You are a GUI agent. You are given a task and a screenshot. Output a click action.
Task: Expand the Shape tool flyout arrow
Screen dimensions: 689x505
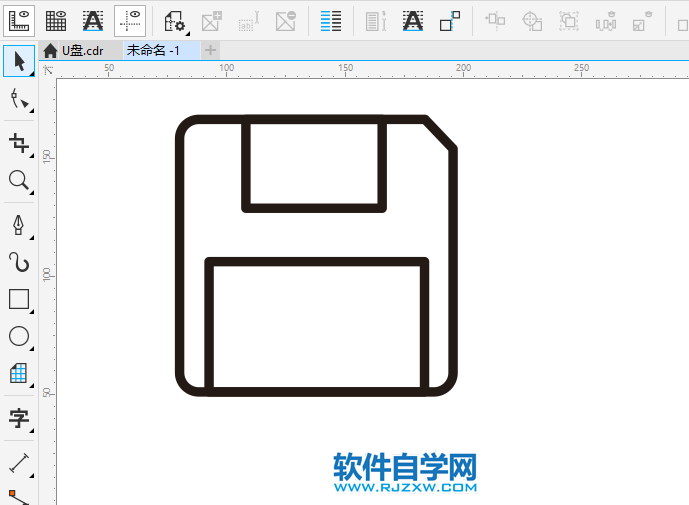32,111
